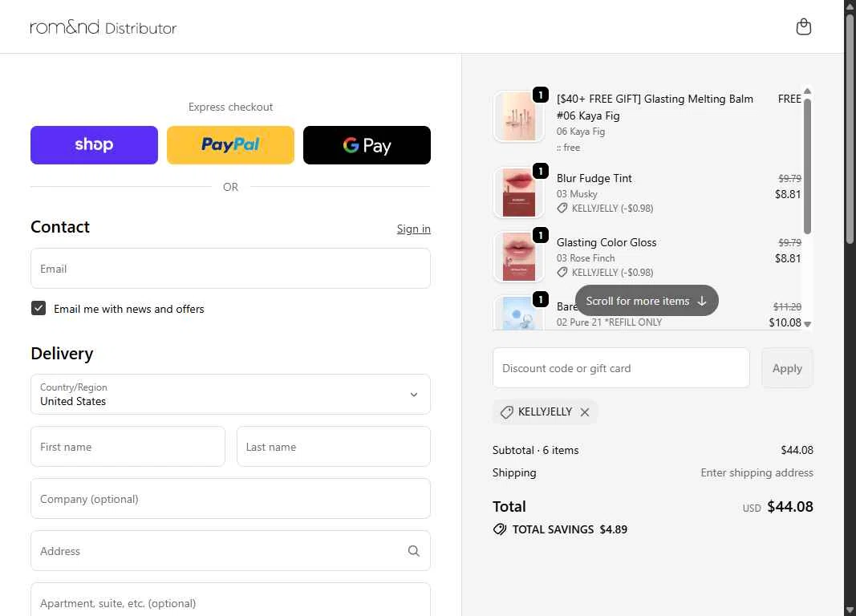Pay with Shop Pay express button
856x616 pixels.
click(94, 145)
